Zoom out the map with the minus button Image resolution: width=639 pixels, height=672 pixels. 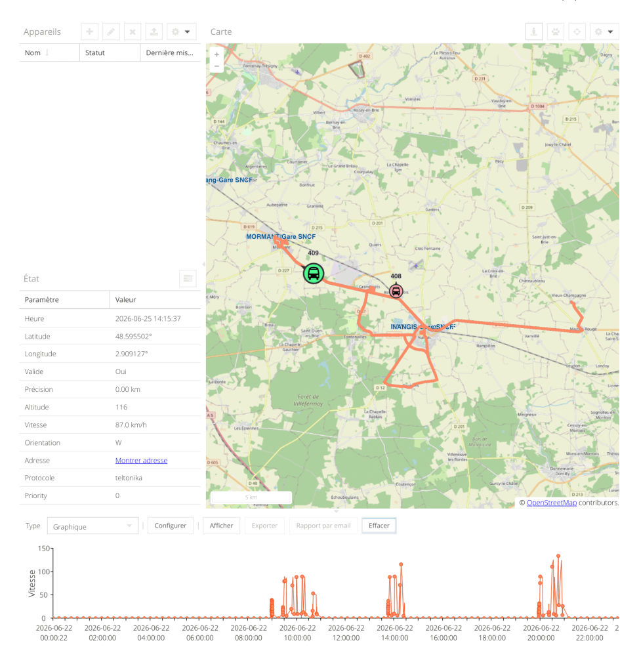217,66
